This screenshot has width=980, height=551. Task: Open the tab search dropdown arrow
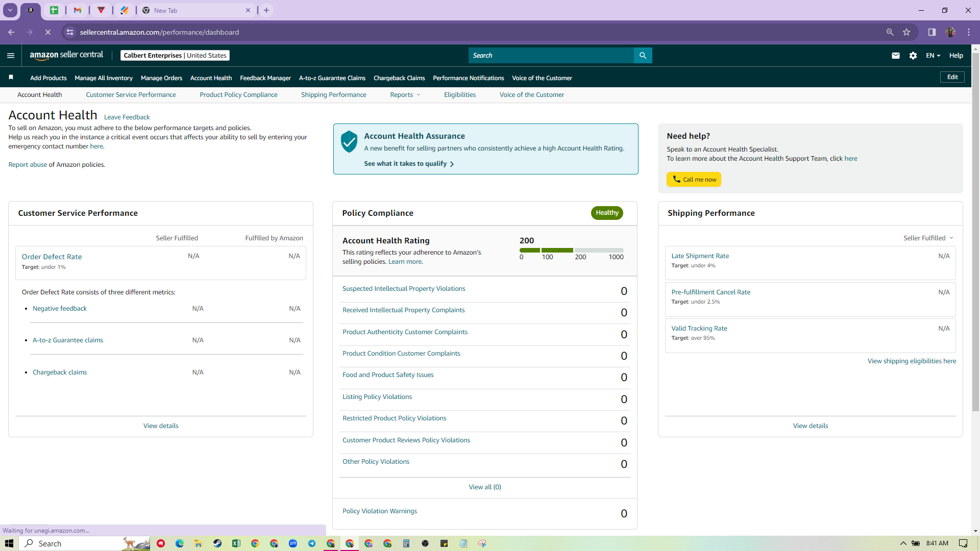click(x=10, y=10)
